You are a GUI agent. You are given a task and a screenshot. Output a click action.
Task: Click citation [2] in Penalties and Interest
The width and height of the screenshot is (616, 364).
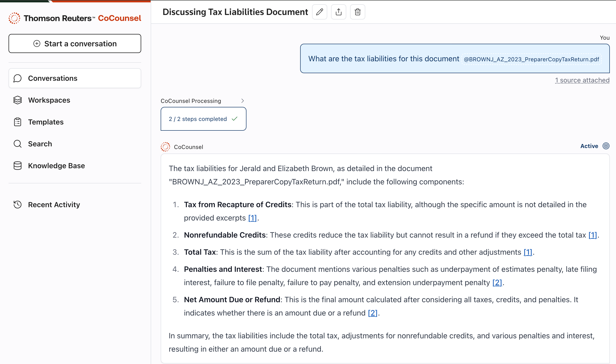pyautogui.click(x=497, y=283)
